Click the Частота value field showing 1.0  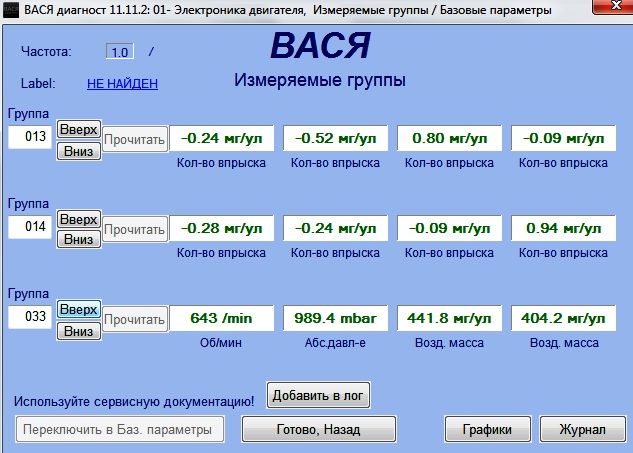point(120,51)
